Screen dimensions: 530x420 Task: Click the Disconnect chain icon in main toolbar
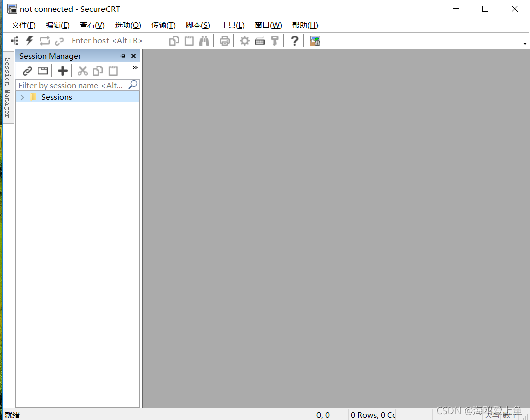(59, 41)
